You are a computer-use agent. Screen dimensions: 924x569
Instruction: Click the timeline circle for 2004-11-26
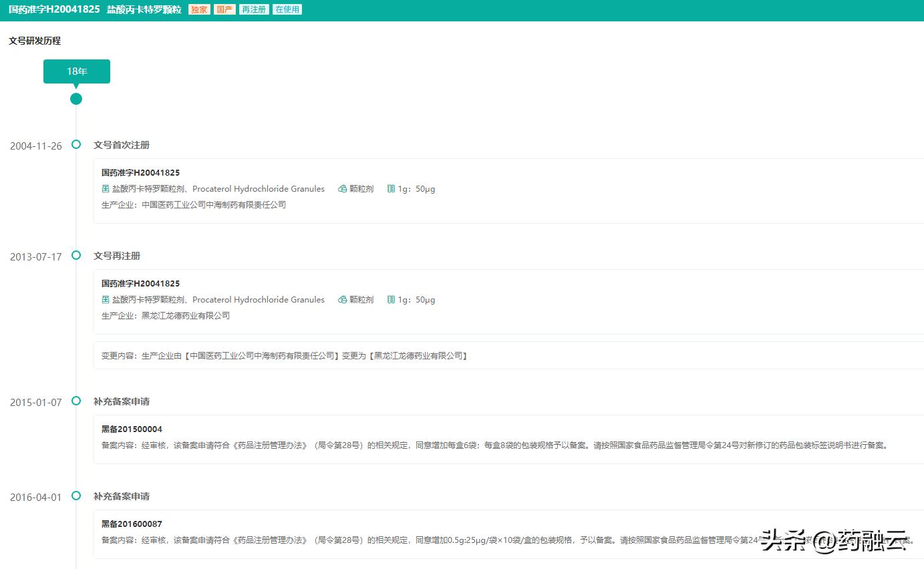76,144
